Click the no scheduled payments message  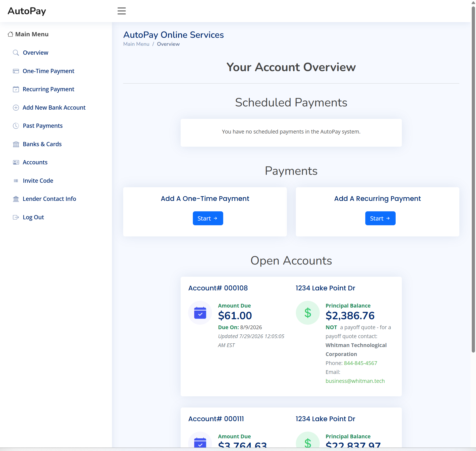click(x=291, y=132)
